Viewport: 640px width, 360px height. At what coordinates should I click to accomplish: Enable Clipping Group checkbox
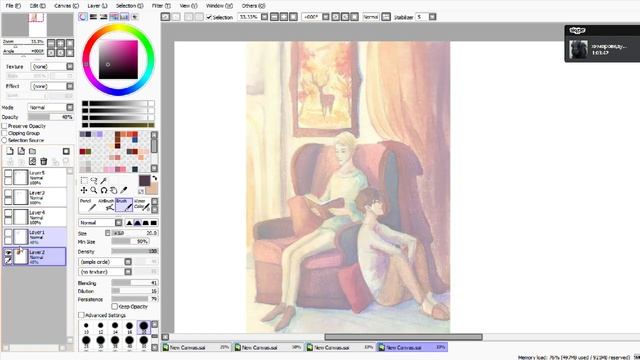4,133
